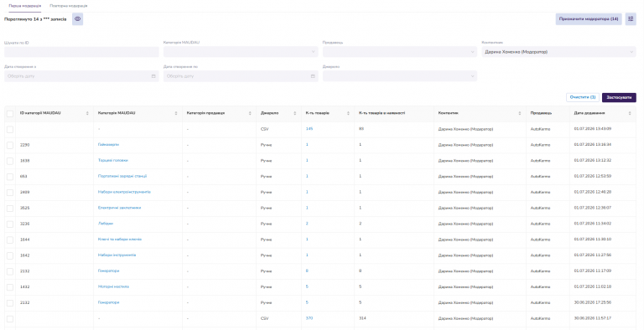Toggle the eye visibility icon near records count
This screenshot has height=330, width=644.
[x=78, y=19]
